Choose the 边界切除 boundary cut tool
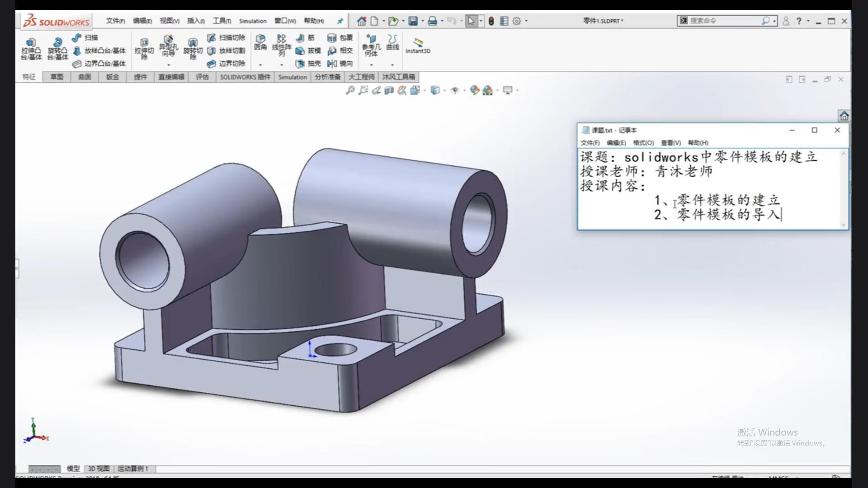The image size is (868, 488). pyautogui.click(x=226, y=64)
